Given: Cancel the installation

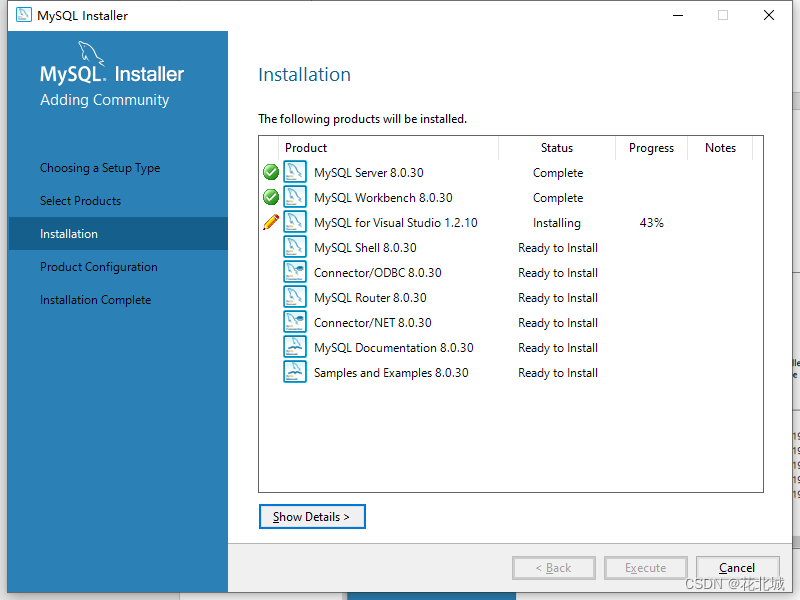Looking at the screenshot, I should coord(737,568).
